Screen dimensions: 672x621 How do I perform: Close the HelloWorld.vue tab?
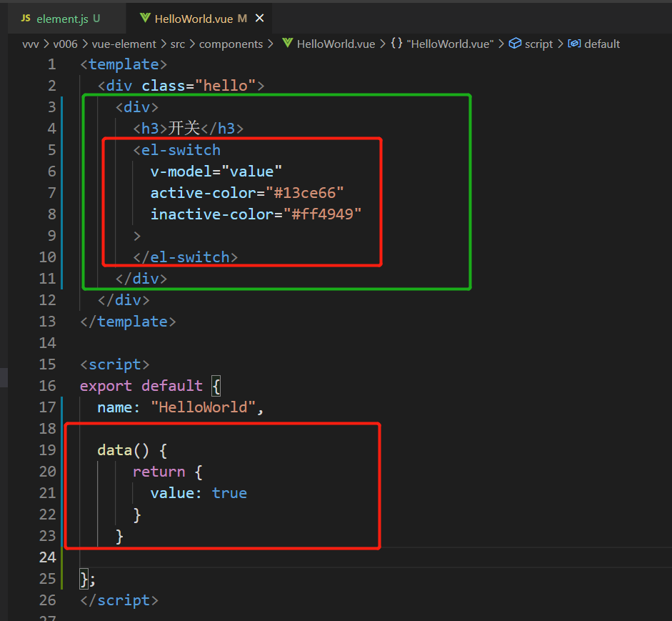(x=259, y=18)
